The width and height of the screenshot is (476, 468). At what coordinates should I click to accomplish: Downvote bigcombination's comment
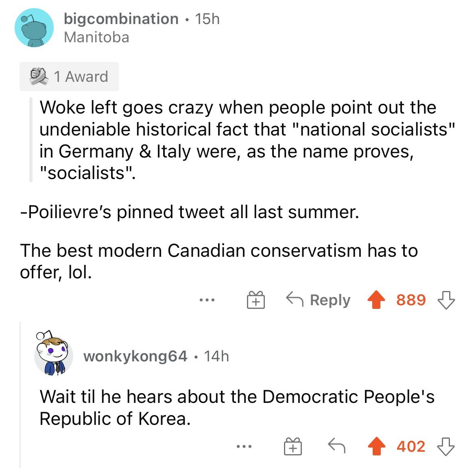pos(447,300)
